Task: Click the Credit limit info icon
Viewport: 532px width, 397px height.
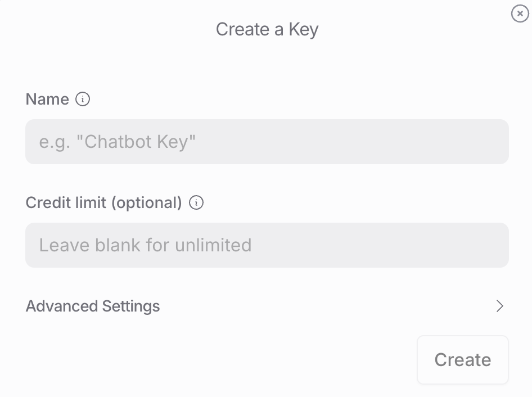Action: pos(196,202)
